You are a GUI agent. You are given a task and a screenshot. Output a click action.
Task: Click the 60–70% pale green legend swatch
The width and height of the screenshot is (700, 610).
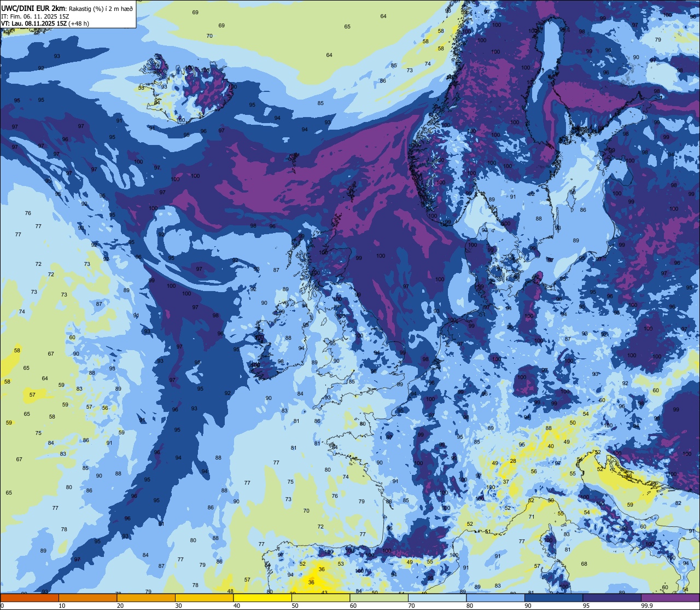pyautogui.click(x=379, y=597)
